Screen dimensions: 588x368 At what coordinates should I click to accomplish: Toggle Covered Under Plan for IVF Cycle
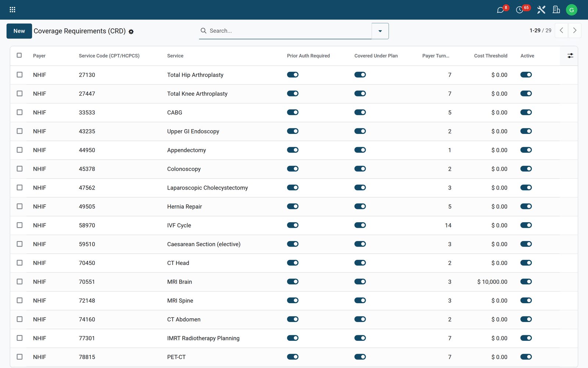pos(360,225)
